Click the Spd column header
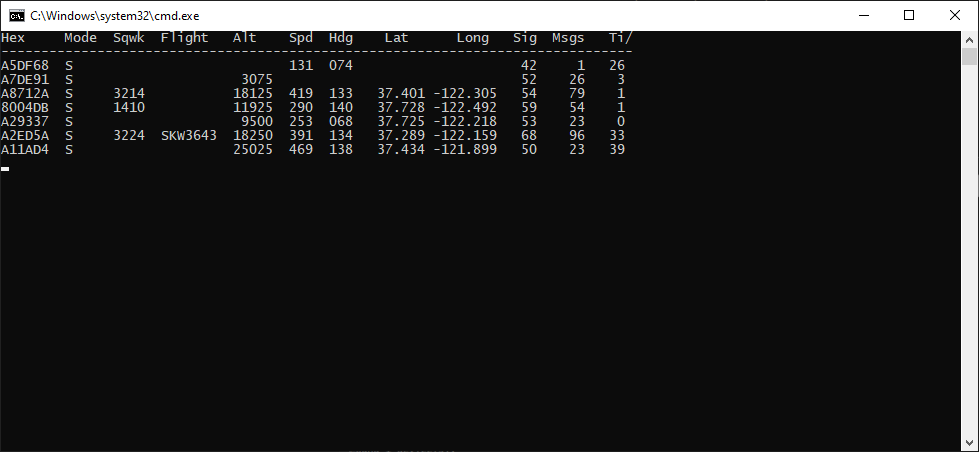Viewport: 979px width, 452px height. 301,38
